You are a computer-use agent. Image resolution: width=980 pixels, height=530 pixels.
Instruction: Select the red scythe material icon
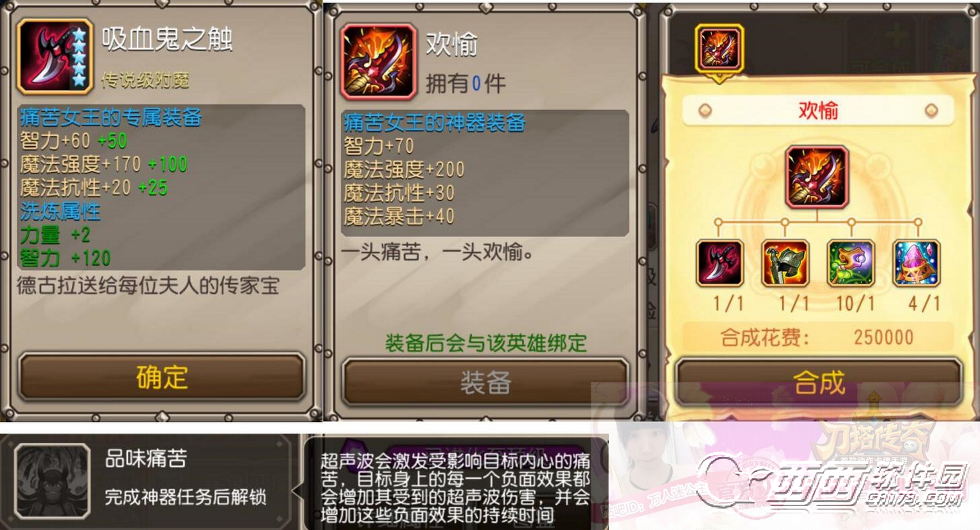coord(719,263)
